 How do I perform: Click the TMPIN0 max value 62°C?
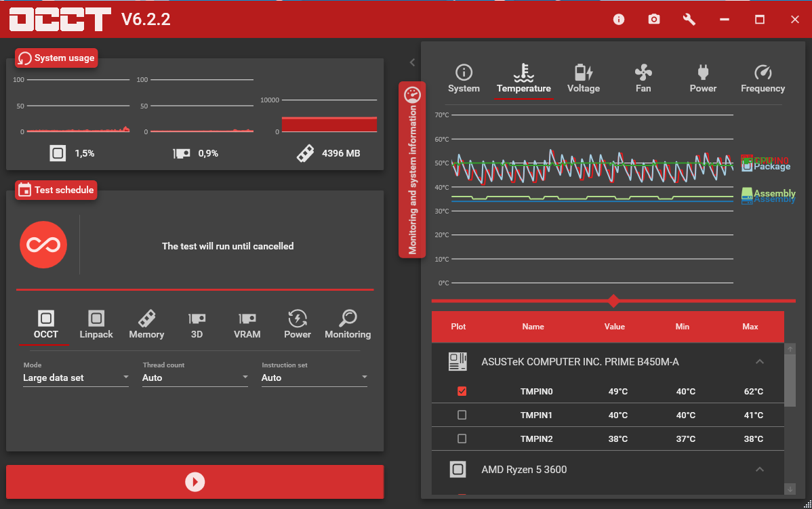pyautogui.click(x=754, y=392)
